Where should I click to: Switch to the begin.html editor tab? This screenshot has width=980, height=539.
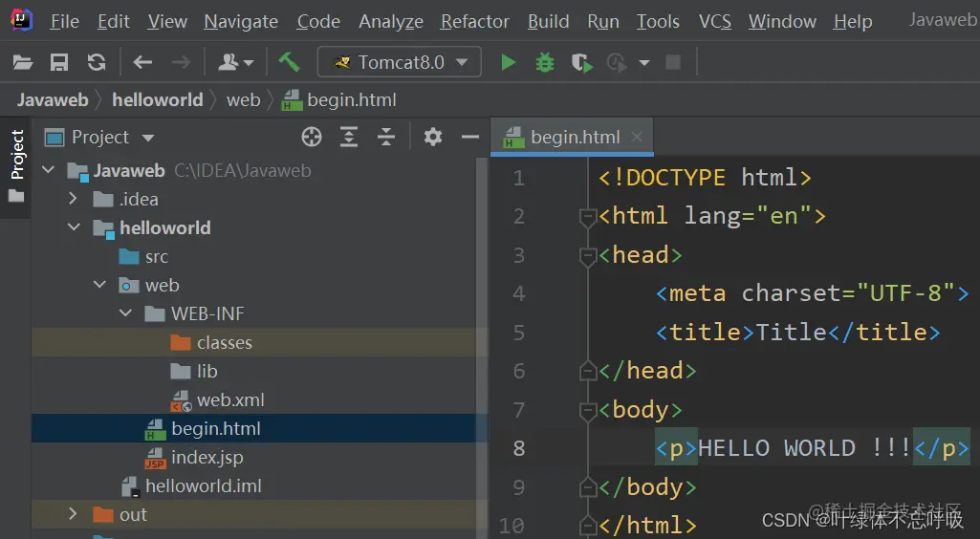click(572, 137)
